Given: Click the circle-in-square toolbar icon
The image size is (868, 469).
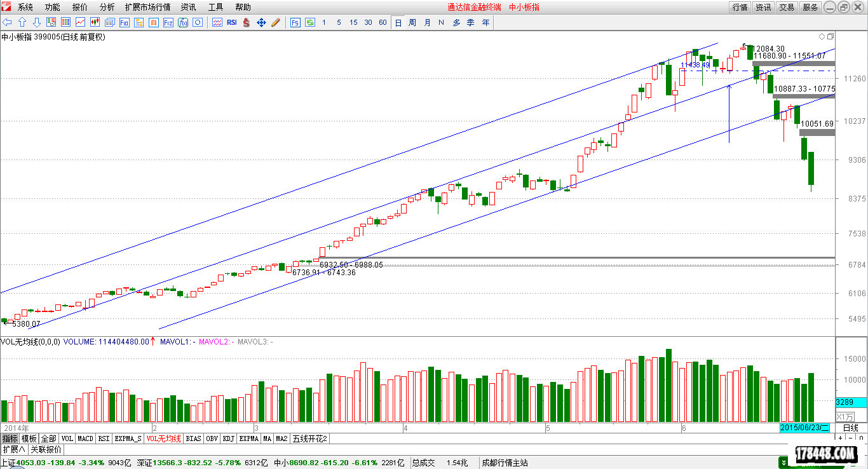Looking at the screenshot, I should pos(198,22).
